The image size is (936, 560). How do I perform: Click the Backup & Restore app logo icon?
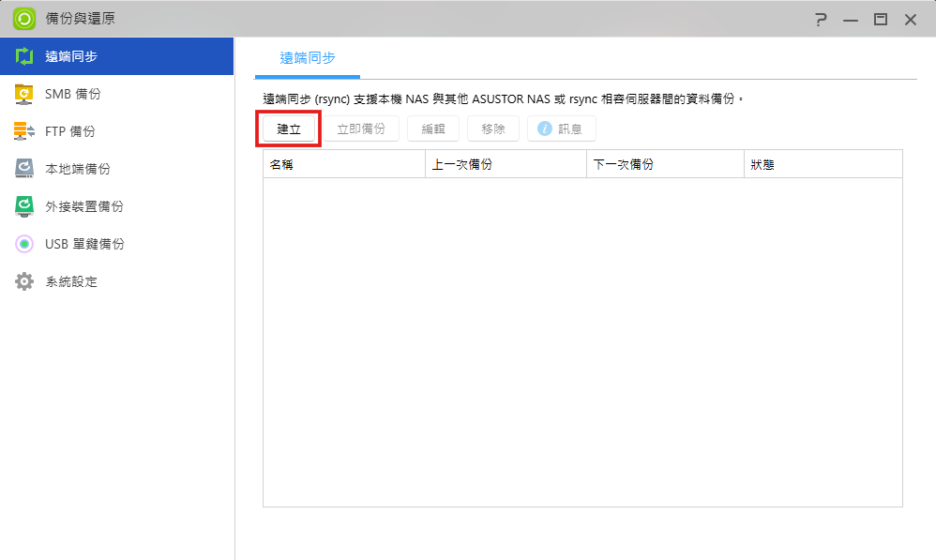coord(23,19)
